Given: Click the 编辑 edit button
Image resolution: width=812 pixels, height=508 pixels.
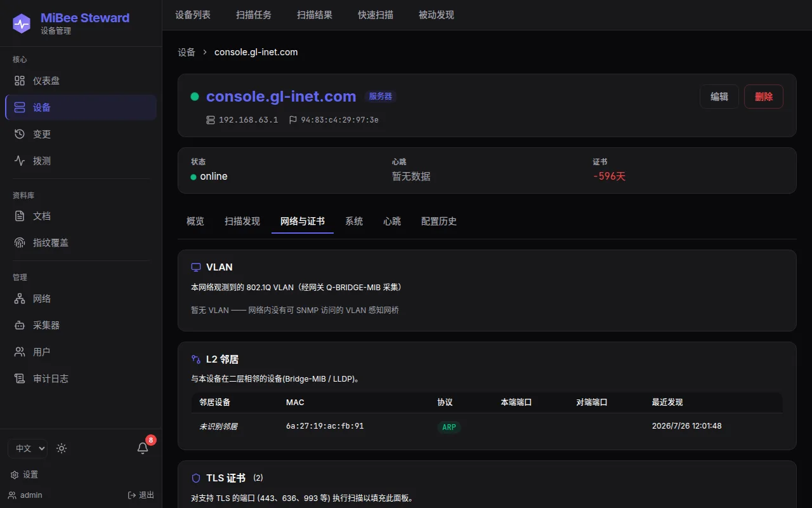Looking at the screenshot, I should tap(719, 97).
